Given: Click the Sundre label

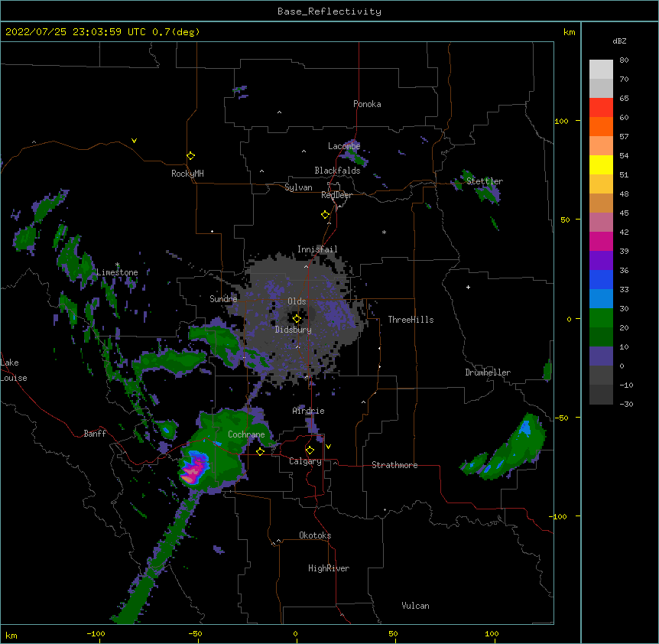Looking at the screenshot, I should [223, 299].
